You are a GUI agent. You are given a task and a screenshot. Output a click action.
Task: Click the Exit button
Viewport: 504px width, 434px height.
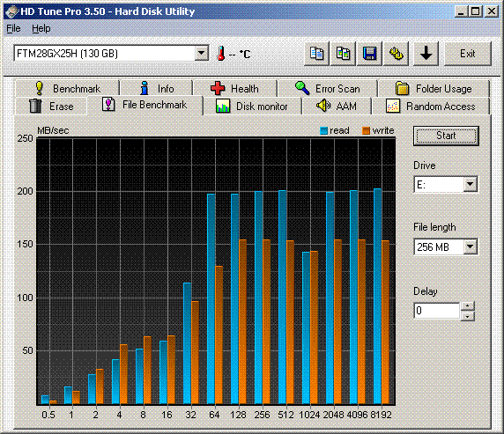tap(468, 54)
